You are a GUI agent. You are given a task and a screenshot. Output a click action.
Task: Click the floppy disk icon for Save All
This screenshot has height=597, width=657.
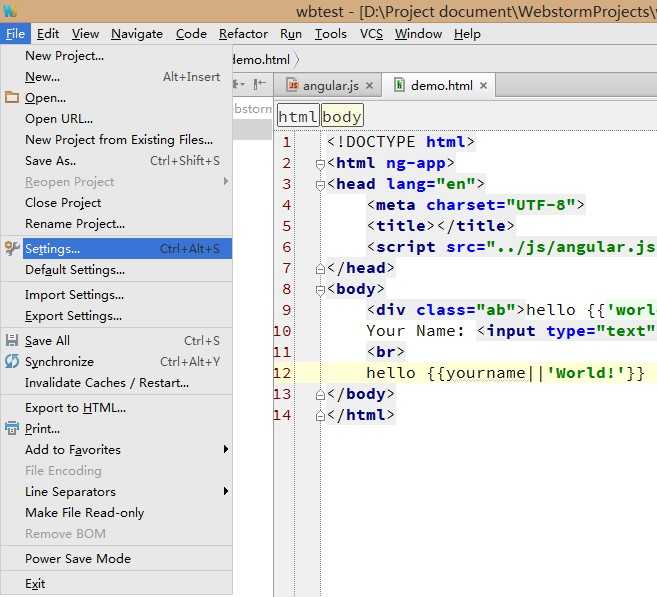[x=12, y=340]
